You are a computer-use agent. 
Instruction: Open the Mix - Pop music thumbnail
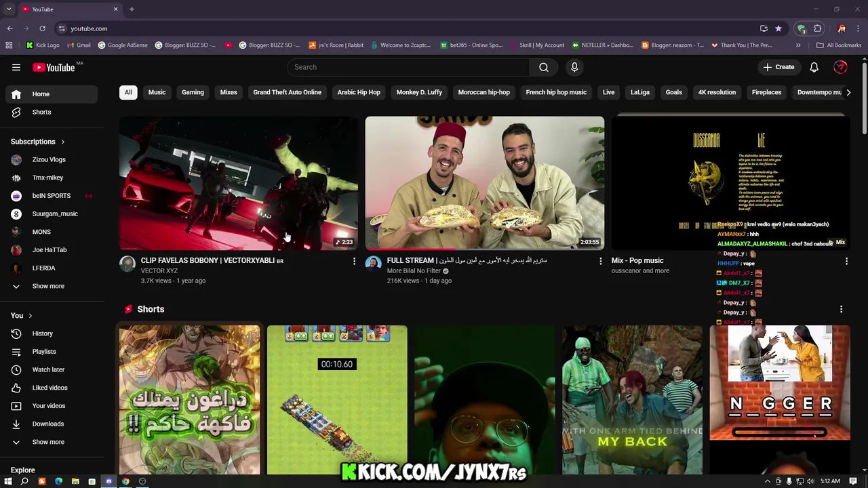pyautogui.click(x=730, y=183)
